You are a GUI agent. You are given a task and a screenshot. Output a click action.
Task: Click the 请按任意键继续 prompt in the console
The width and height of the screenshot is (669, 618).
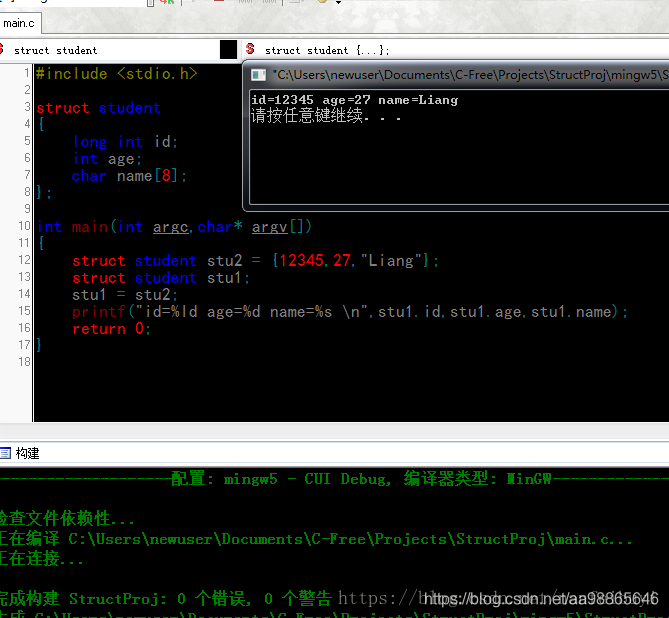click(326, 116)
